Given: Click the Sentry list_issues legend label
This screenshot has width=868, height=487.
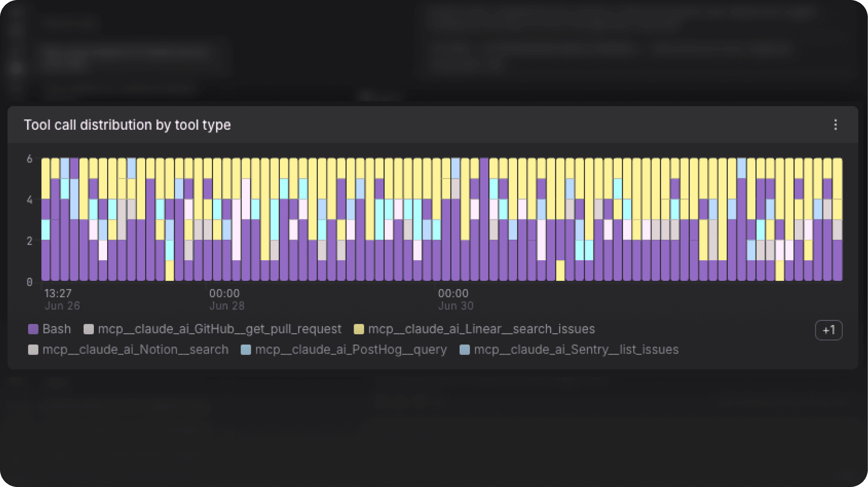Looking at the screenshot, I should (x=576, y=349).
